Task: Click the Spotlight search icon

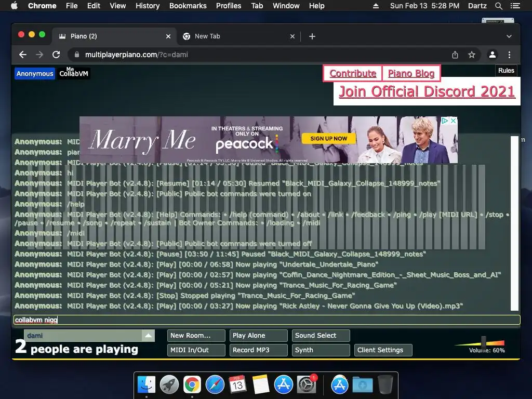Action: (x=498, y=6)
